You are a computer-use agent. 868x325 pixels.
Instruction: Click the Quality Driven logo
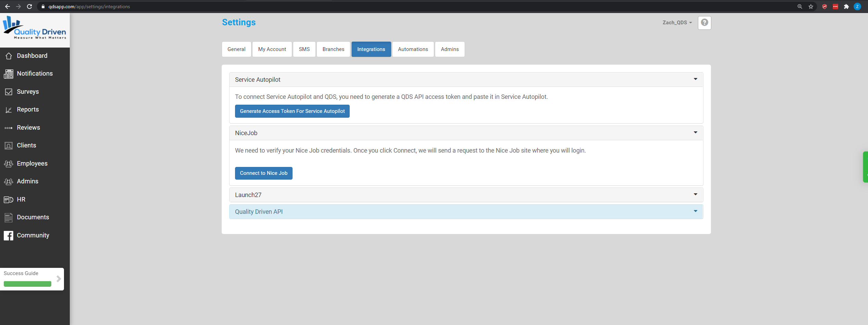pos(35,28)
